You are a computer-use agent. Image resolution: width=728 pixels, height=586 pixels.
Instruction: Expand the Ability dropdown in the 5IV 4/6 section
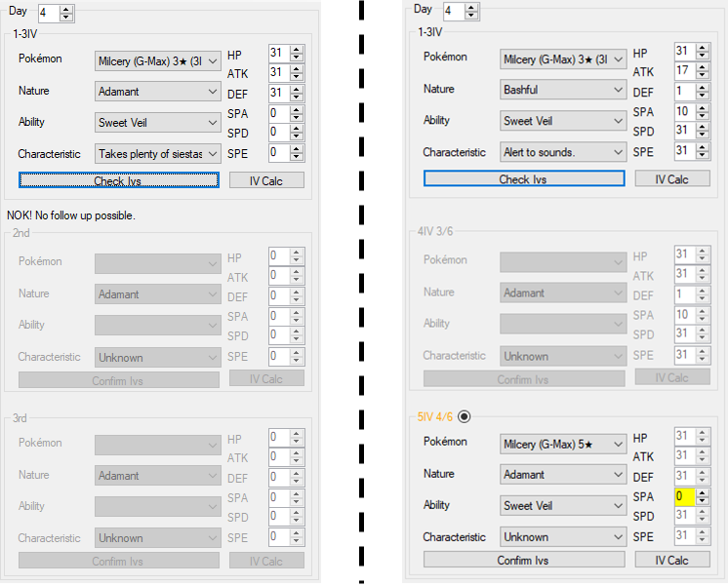tap(562, 505)
